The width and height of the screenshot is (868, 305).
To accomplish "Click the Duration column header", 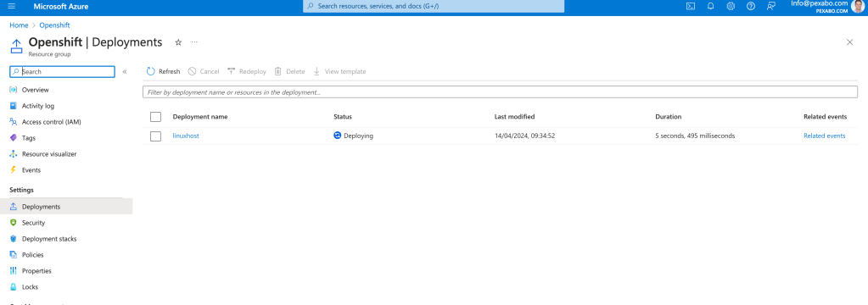I will [668, 117].
